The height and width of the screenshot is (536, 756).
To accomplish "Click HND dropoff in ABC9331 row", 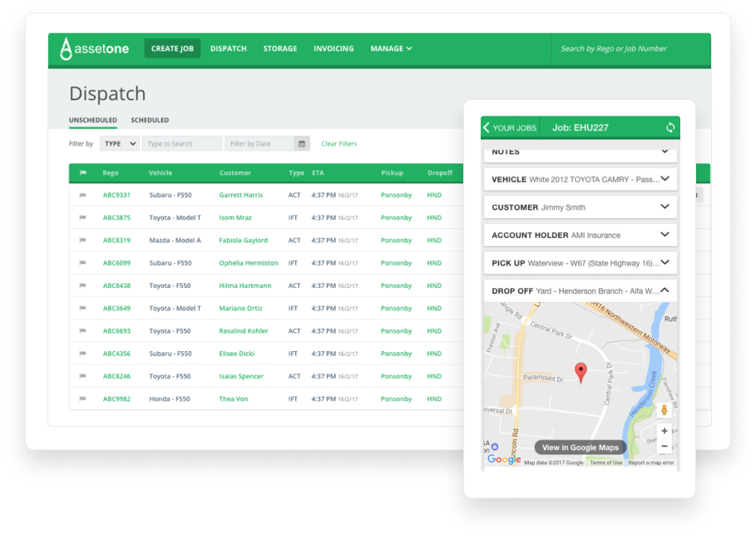I will pyautogui.click(x=434, y=196).
